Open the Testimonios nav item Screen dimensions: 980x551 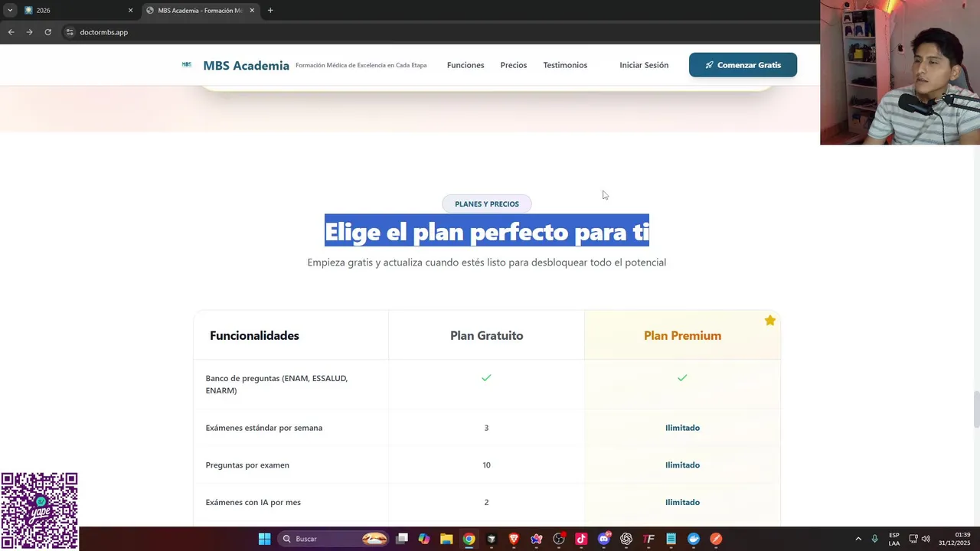565,65
